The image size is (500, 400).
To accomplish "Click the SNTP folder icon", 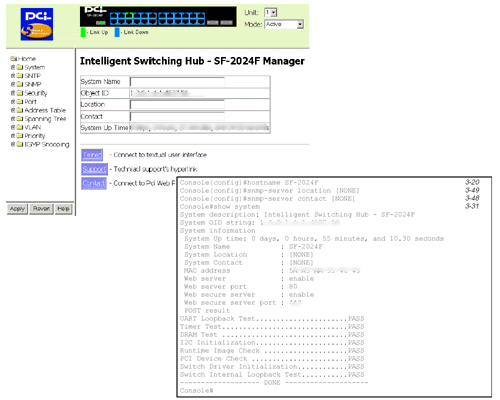I will coord(20,76).
